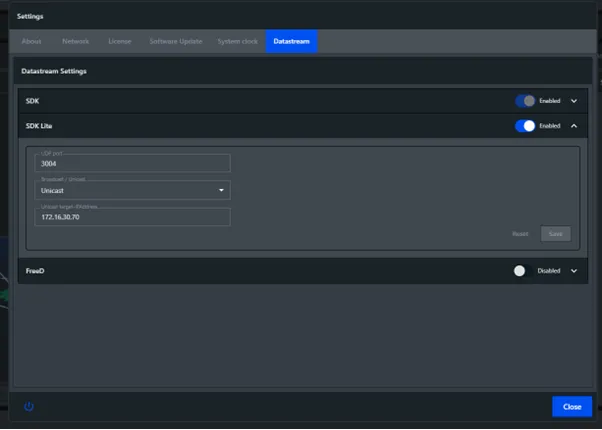Viewport: 602px width, 430px height.
Task: Select the Datastream tab
Action: coord(291,41)
